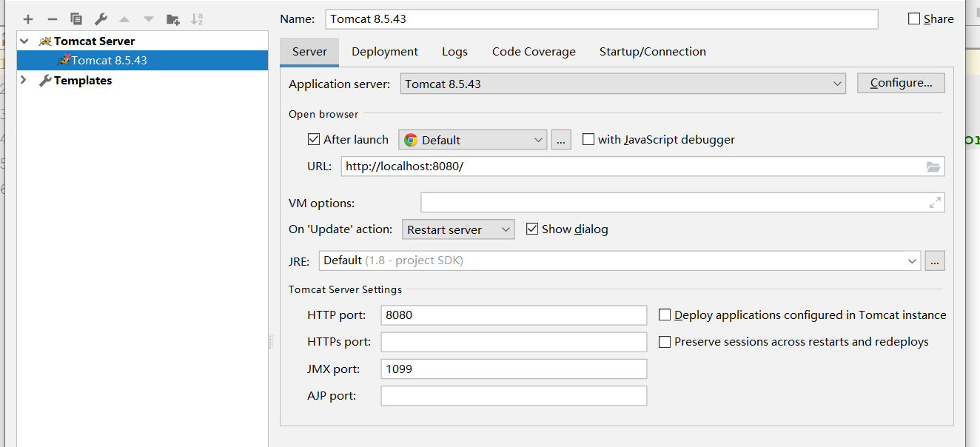Open the JRE dropdown
The height and width of the screenshot is (447, 980).
(620, 261)
